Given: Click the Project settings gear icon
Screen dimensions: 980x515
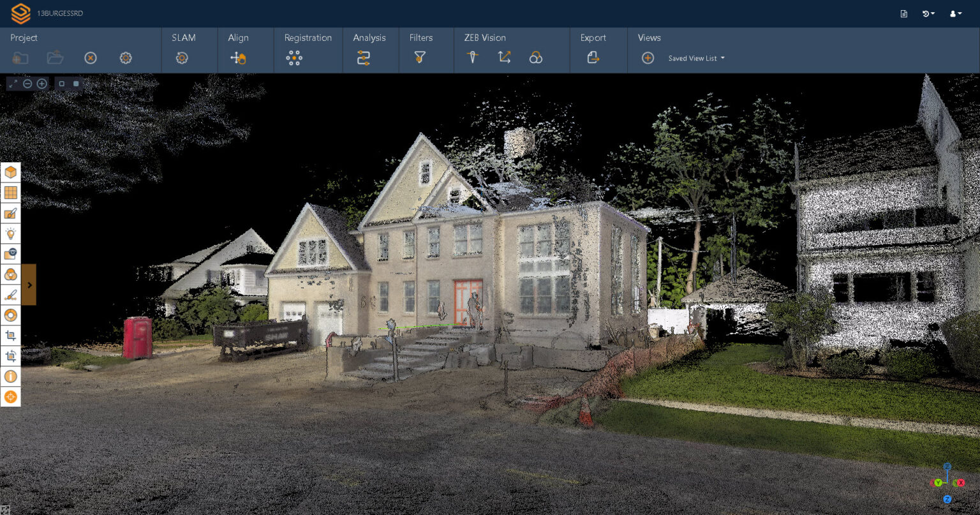Looking at the screenshot, I should (126, 57).
